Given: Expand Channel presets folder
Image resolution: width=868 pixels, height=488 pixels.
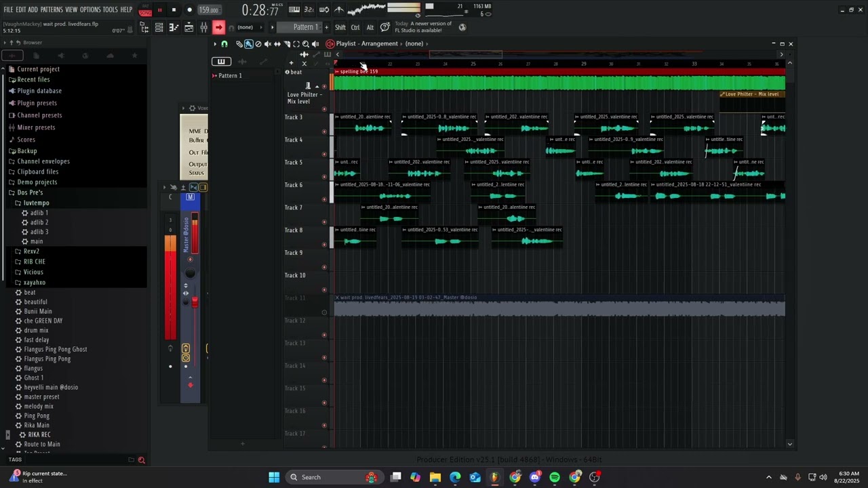Looking at the screenshot, I should pyautogui.click(x=39, y=115).
